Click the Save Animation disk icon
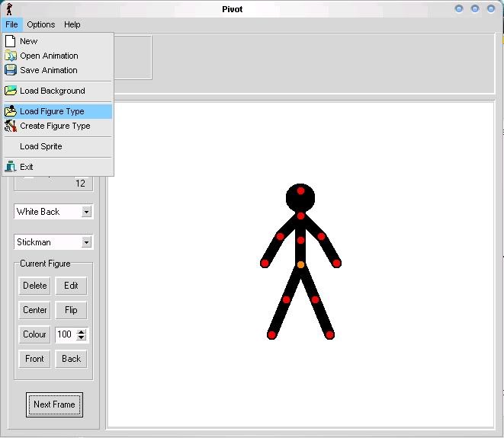Image resolution: width=504 pixels, height=438 pixels. [x=11, y=70]
